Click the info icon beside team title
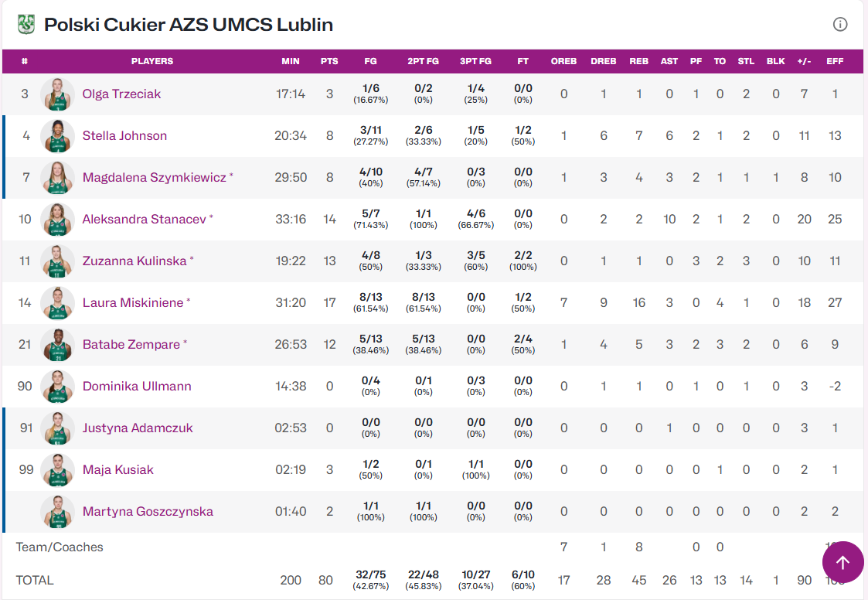The width and height of the screenshot is (868, 600). click(839, 25)
